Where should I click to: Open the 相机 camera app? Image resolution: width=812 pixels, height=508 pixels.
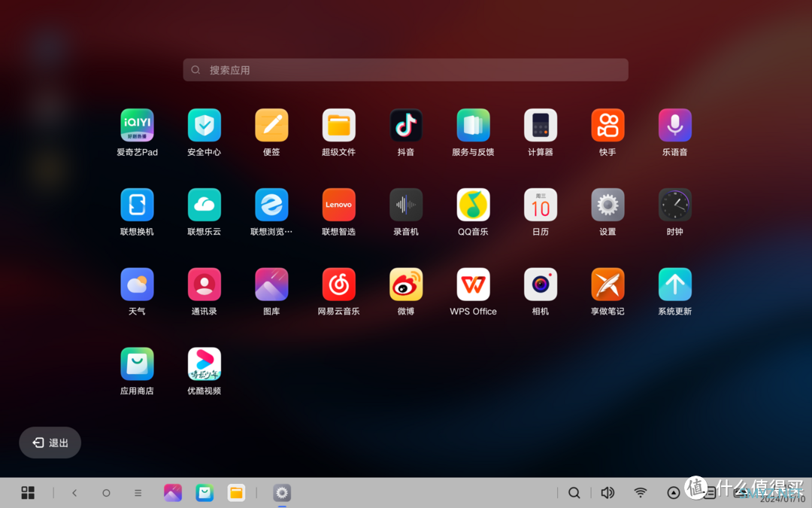point(541,284)
